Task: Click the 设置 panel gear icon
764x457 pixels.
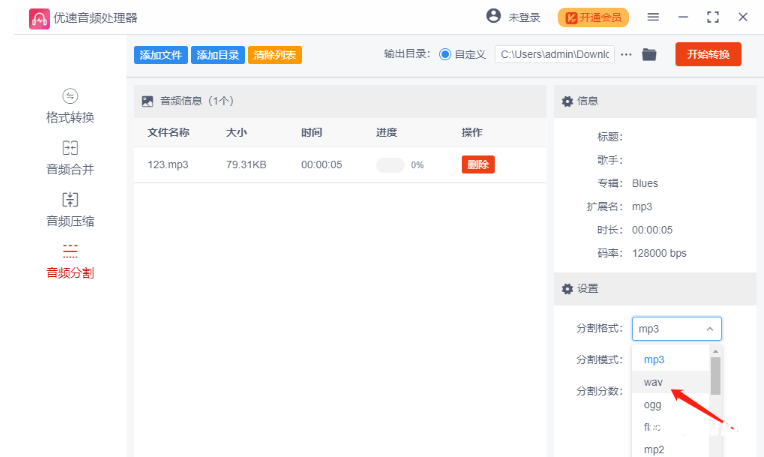Action: [567, 289]
